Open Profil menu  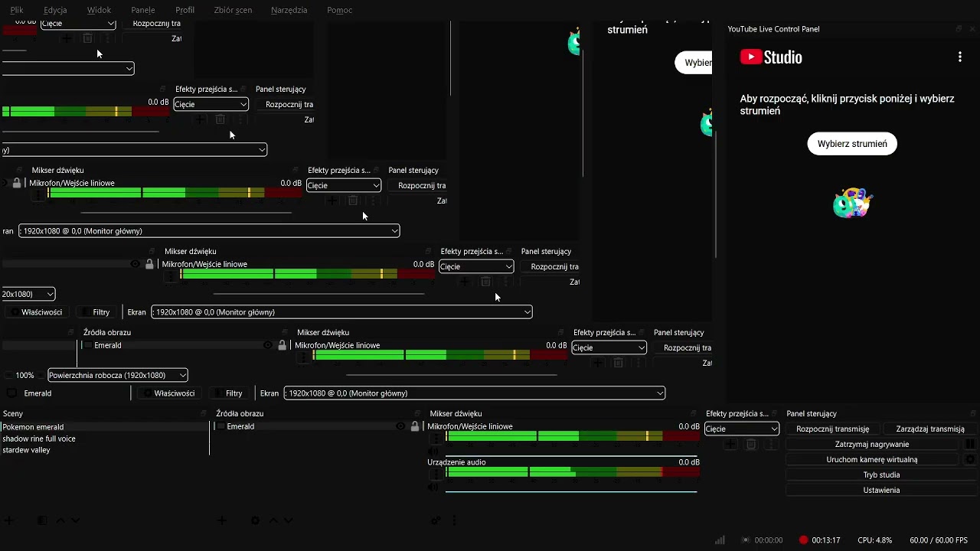click(x=185, y=10)
